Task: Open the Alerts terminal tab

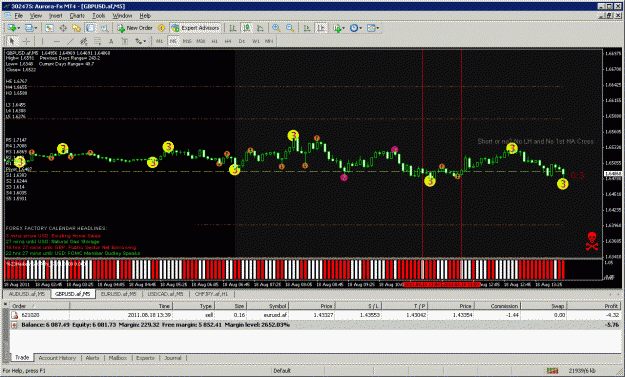Action: point(92,358)
